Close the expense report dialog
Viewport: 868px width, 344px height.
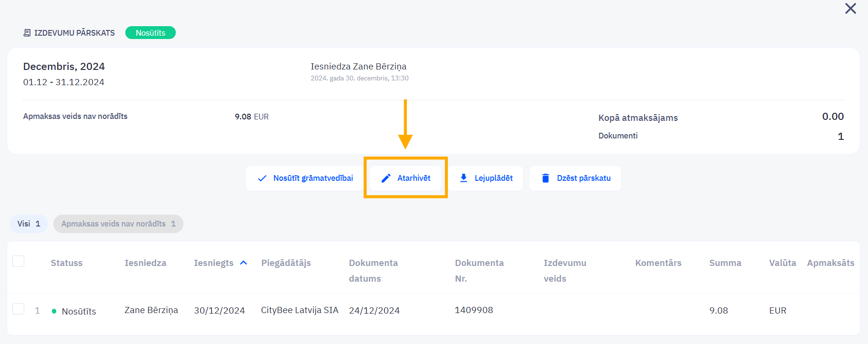(x=850, y=9)
